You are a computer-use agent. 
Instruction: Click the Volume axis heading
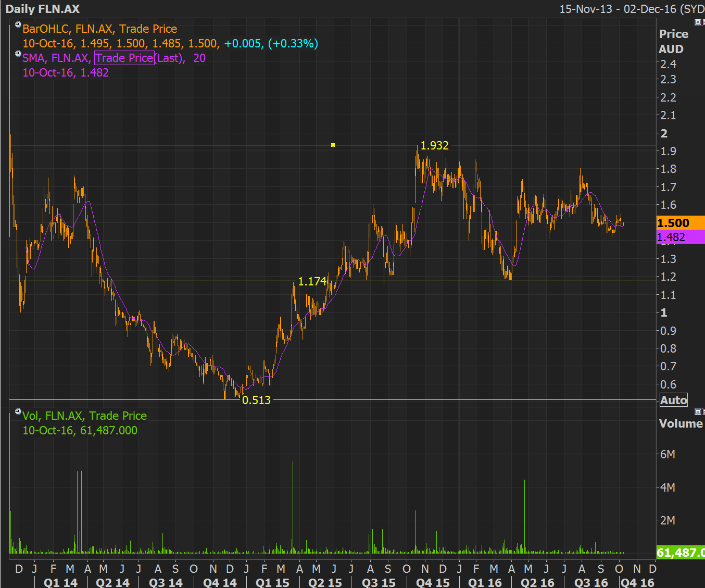coord(681,423)
